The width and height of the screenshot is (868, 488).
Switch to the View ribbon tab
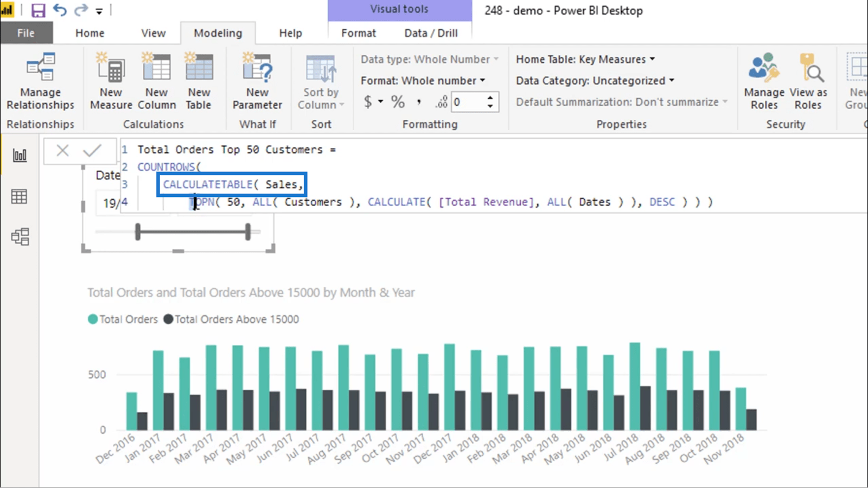154,33
